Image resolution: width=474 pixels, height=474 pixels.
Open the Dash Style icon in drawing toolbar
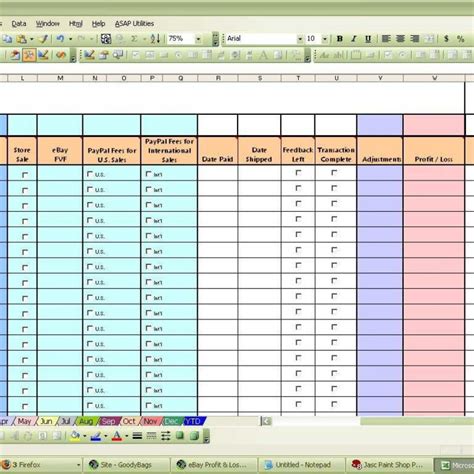pos(151,435)
